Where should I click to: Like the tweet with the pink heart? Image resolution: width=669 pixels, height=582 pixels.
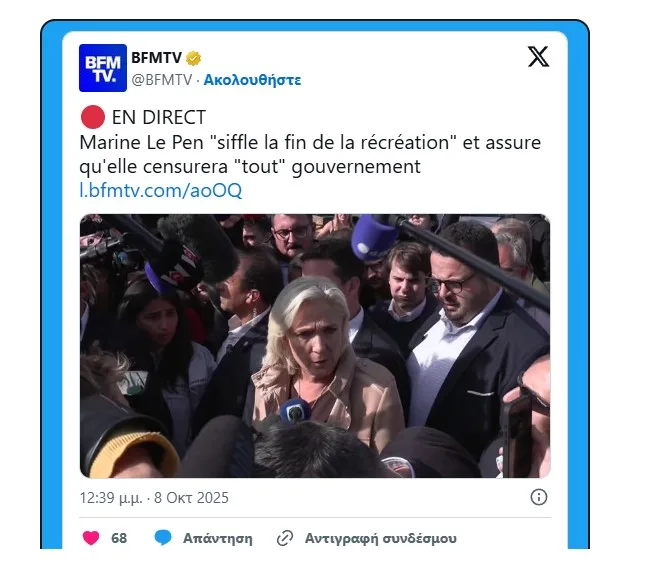[91, 538]
